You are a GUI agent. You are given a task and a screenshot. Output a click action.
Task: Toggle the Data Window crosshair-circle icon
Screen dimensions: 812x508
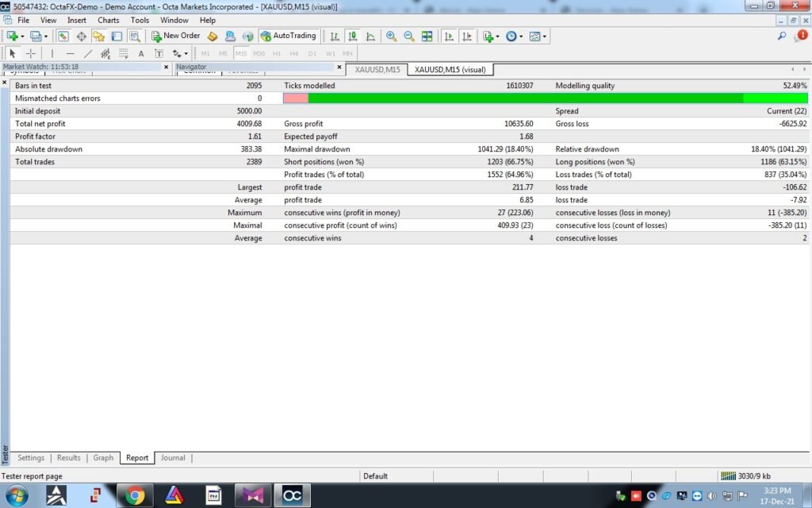(x=82, y=36)
